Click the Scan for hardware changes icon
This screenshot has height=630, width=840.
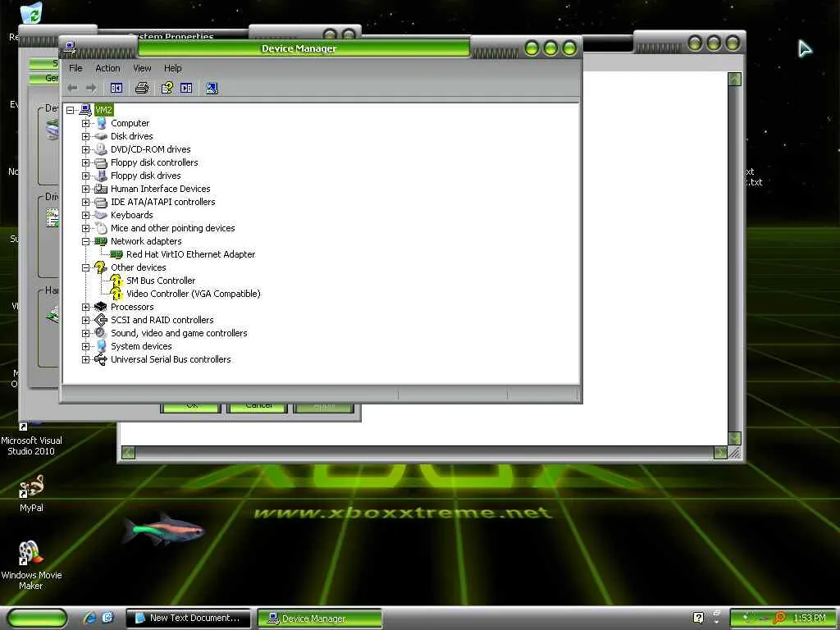click(x=212, y=88)
